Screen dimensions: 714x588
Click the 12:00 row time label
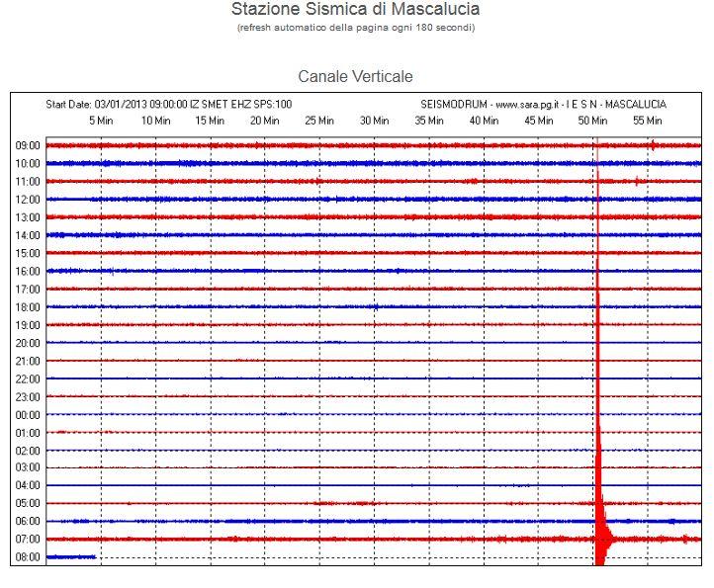pos(28,200)
